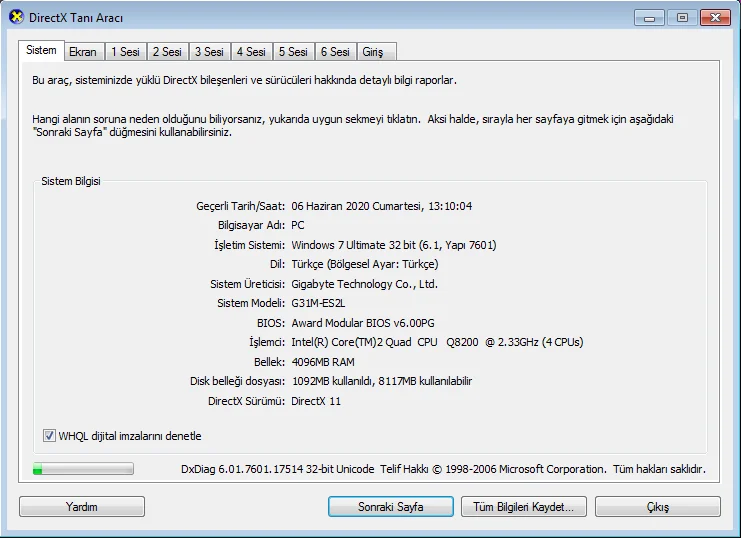741x538 pixels.
Task: Open the 1 Sesi tab
Action: click(125, 52)
